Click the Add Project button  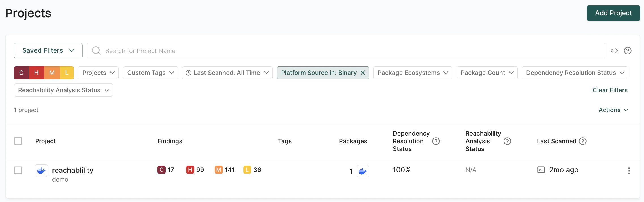pos(613,13)
